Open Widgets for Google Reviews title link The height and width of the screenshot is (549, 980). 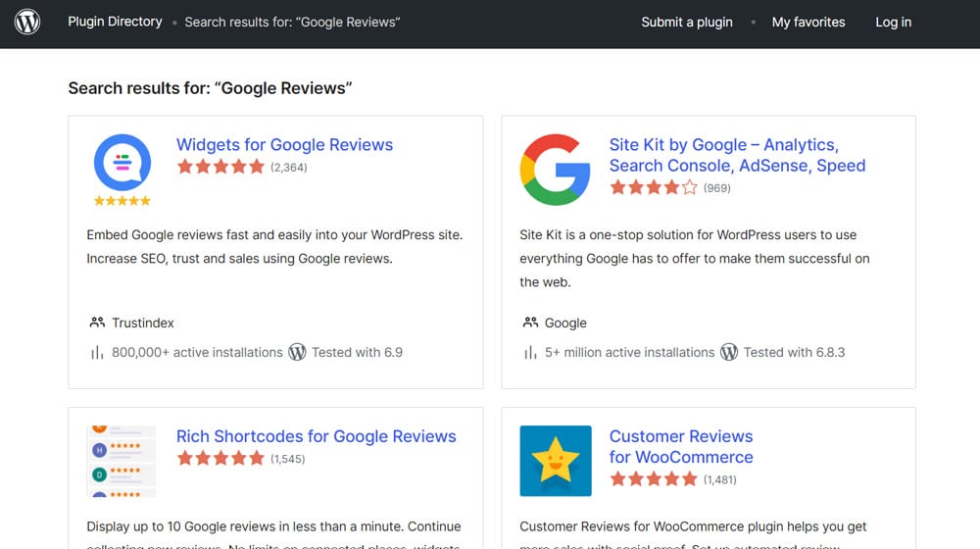284,144
